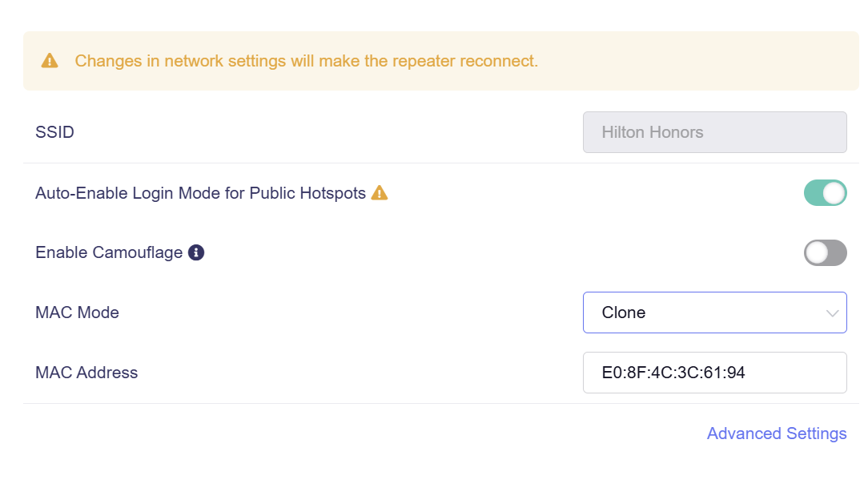Click the warning icon beside Public Hotspots label

tap(380, 193)
